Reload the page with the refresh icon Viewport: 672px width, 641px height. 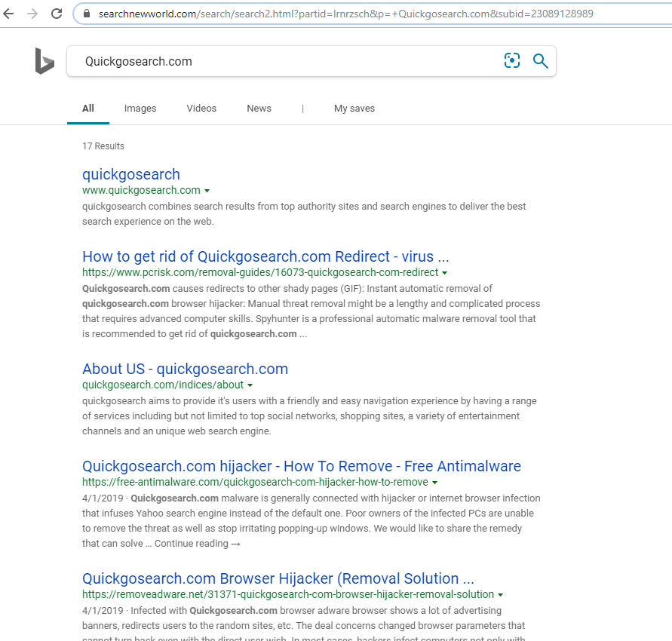pos(57,14)
